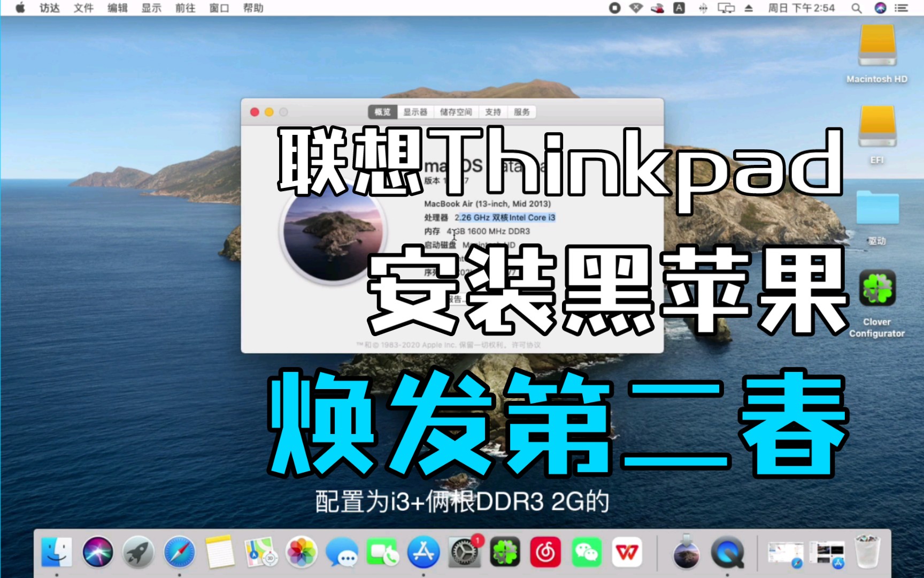Open the 编辑 menu

pos(118,8)
